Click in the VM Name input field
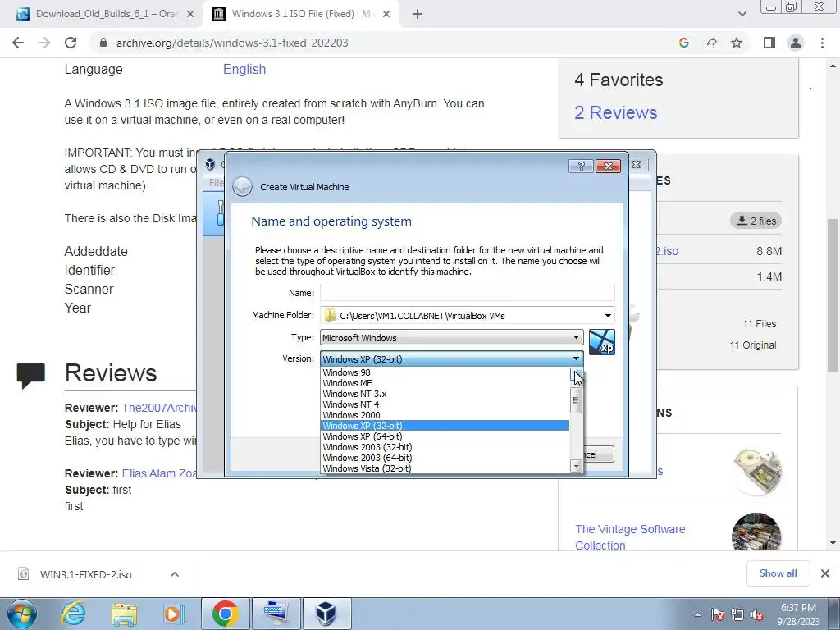This screenshot has width=840, height=630. (x=467, y=293)
